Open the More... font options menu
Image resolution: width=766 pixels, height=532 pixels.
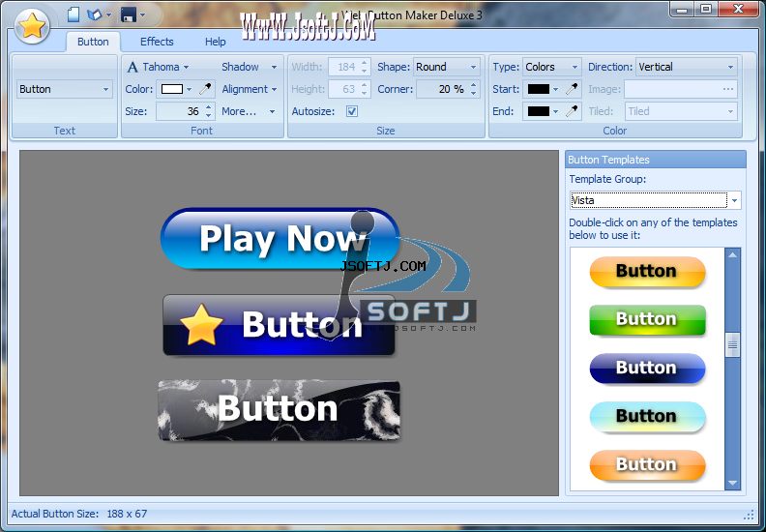tap(249, 111)
